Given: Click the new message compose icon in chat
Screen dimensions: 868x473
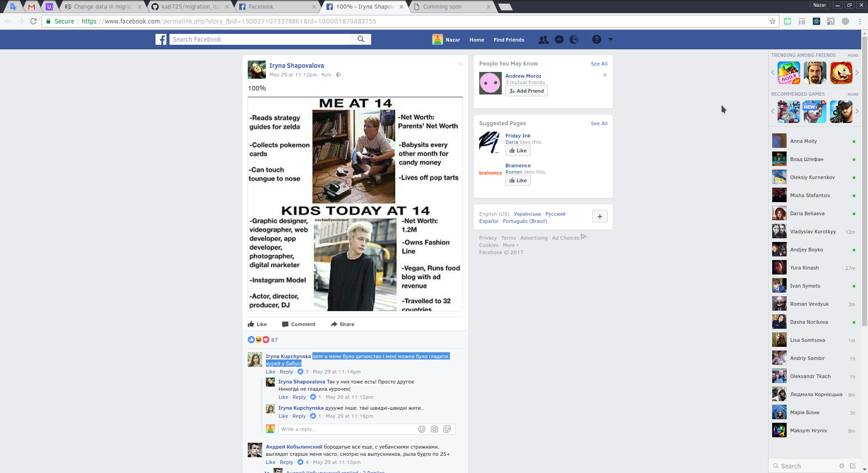Looking at the screenshot, I should click(853, 466).
